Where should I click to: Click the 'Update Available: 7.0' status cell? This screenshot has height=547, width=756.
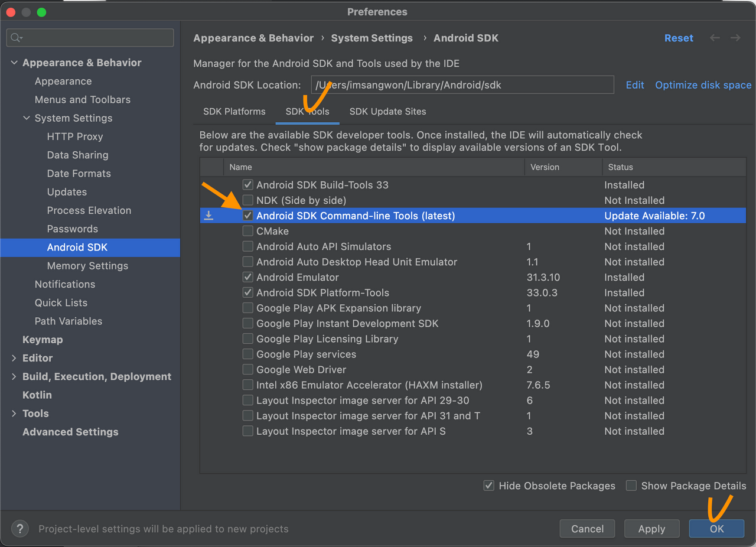[x=654, y=216]
